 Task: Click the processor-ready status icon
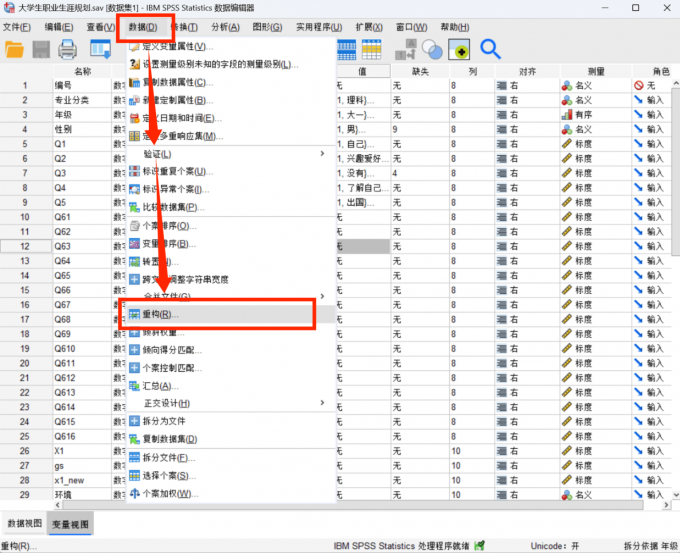479,546
